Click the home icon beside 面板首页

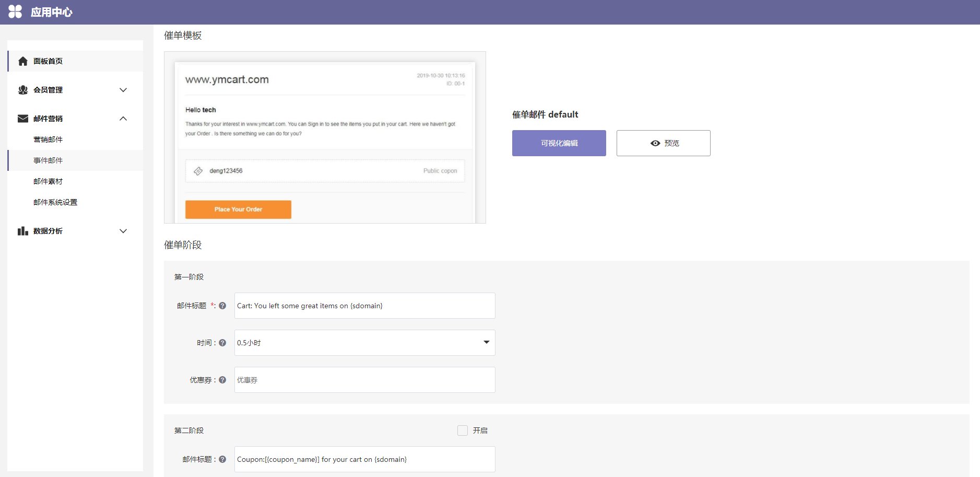(23, 61)
